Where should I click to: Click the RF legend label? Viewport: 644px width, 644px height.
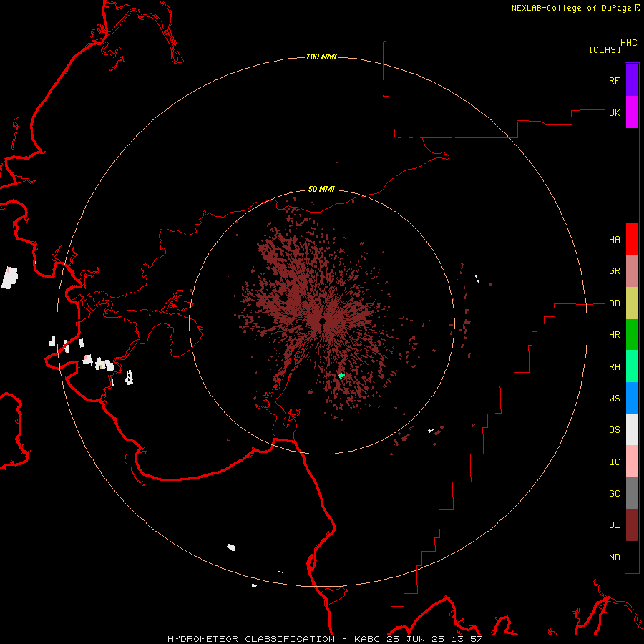point(614,80)
